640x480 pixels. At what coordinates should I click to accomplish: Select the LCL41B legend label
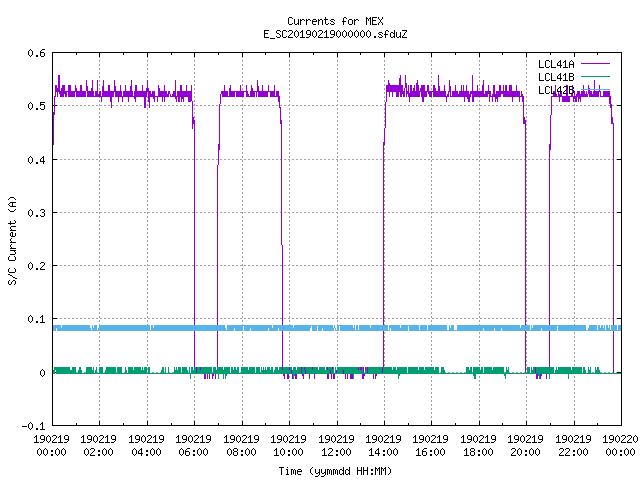tap(556, 77)
